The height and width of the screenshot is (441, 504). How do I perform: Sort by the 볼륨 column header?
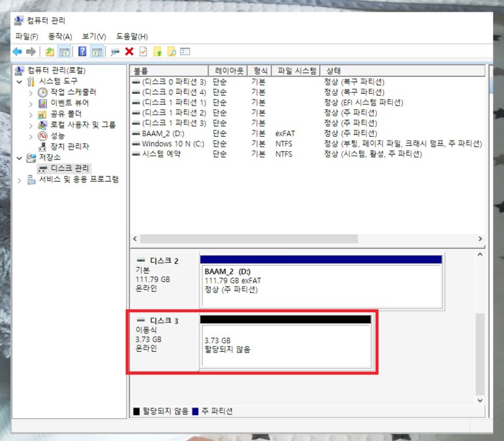(x=169, y=70)
